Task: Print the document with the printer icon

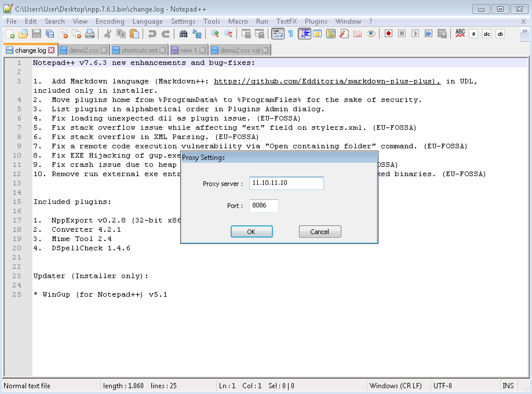Action: tap(90, 34)
